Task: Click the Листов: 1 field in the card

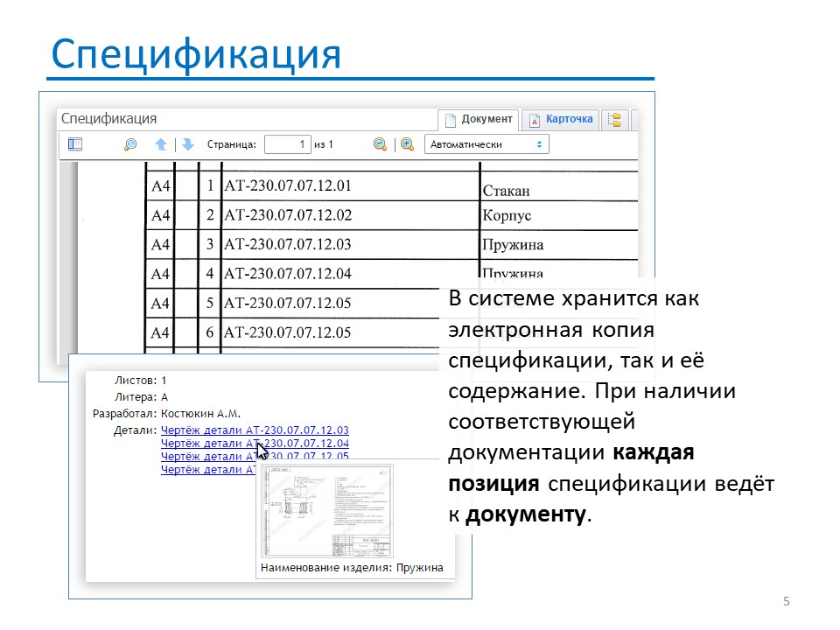Action: (140, 381)
